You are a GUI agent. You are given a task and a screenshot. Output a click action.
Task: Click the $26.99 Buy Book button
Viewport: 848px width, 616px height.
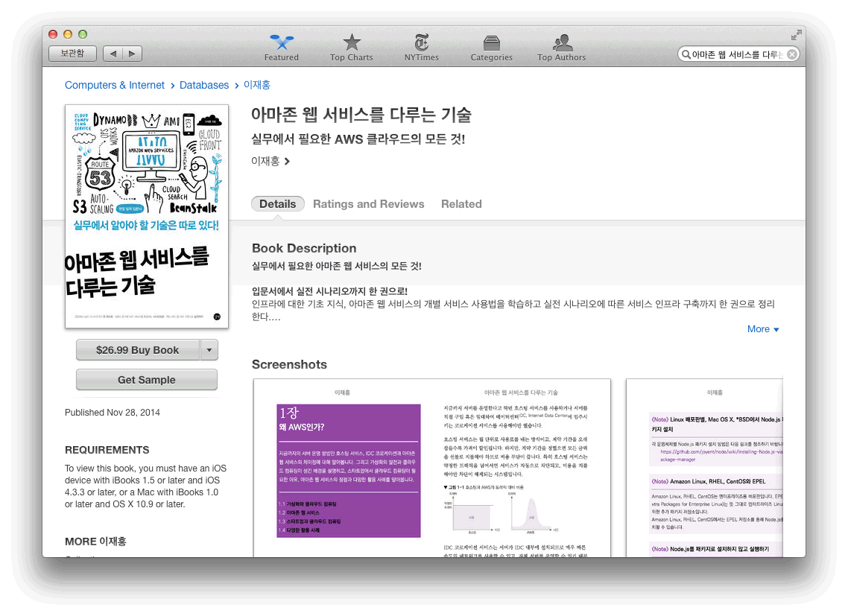point(138,350)
